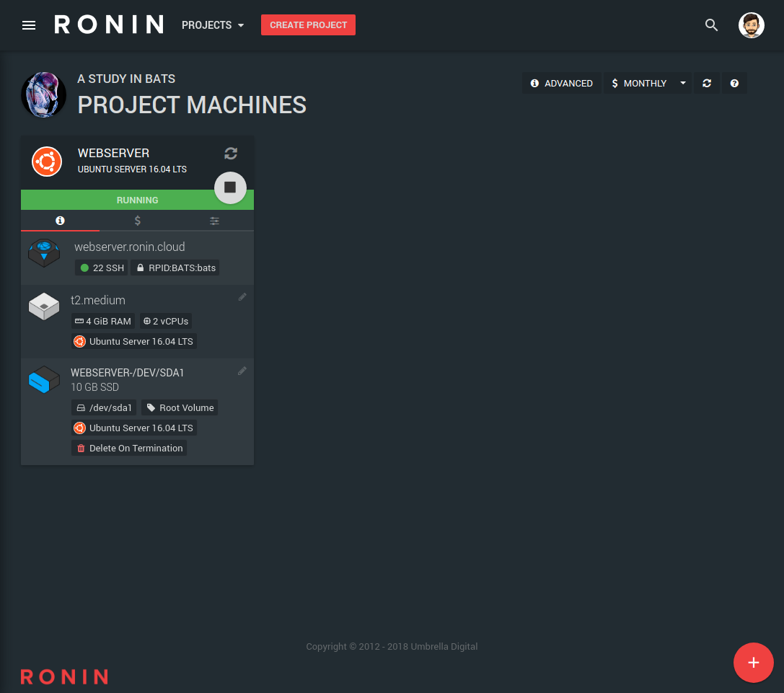Switch to the dollar cost tab

[x=138, y=221]
